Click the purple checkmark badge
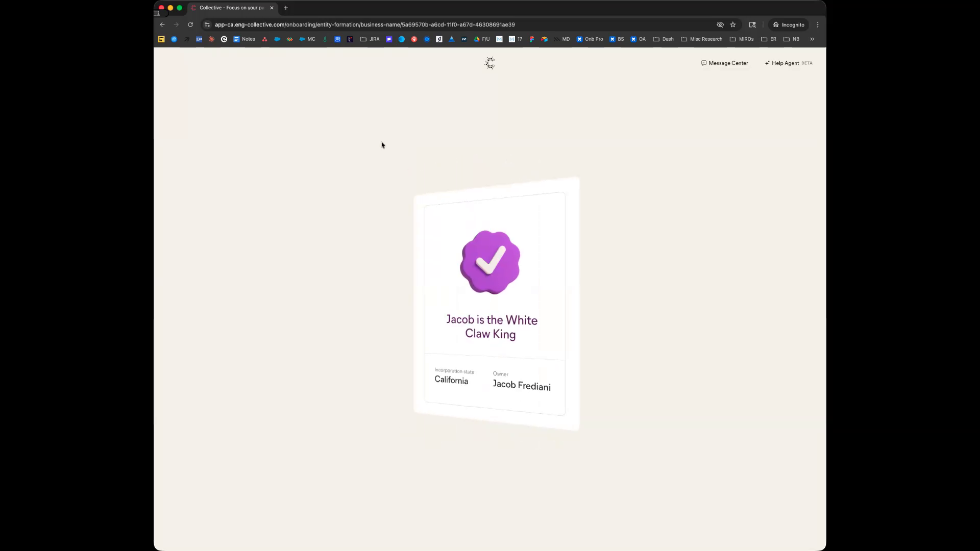This screenshot has height=551, width=980. coord(490,262)
